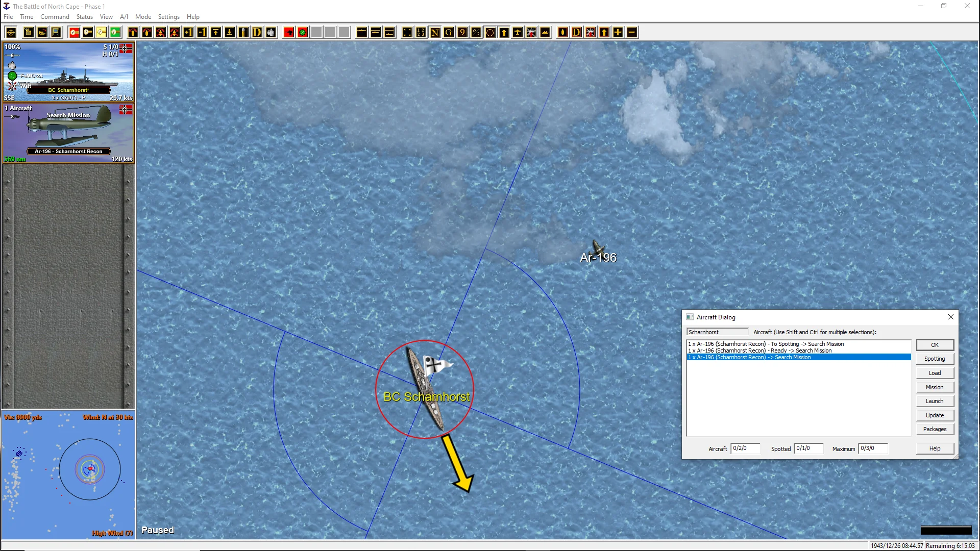Click the percent symbol toolbar icon

click(476, 33)
